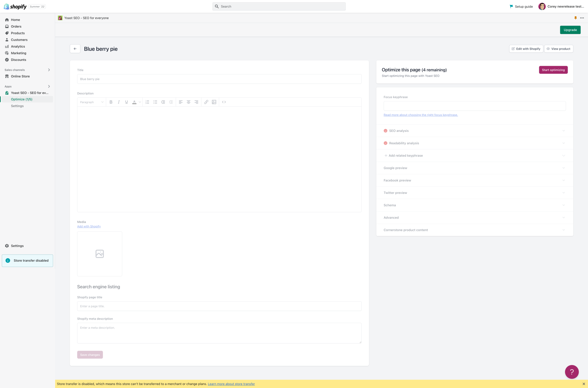The image size is (588, 388).
Task: Open focus keyphrase help link
Action: pos(421,115)
